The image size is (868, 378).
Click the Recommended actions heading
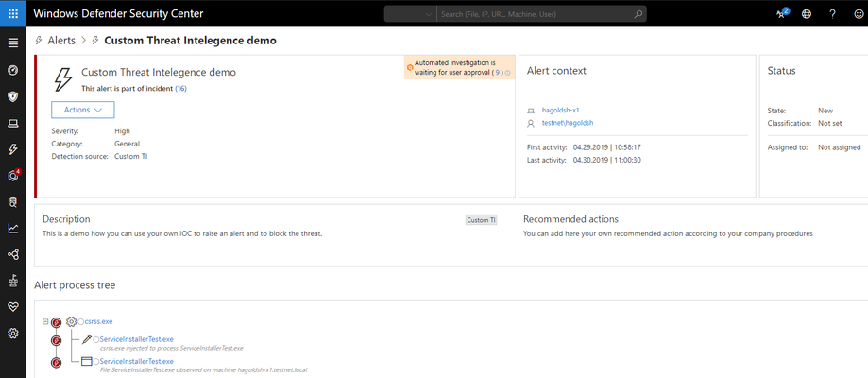pos(570,219)
